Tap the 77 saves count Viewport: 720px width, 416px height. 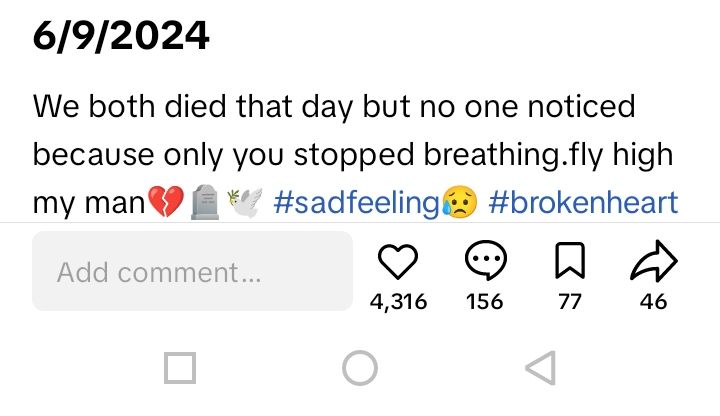tap(569, 301)
